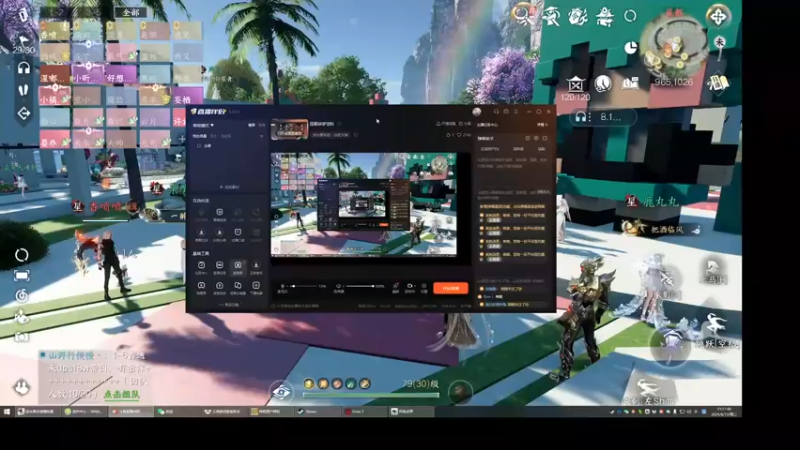Click the second basic tools icon

point(219,265)
